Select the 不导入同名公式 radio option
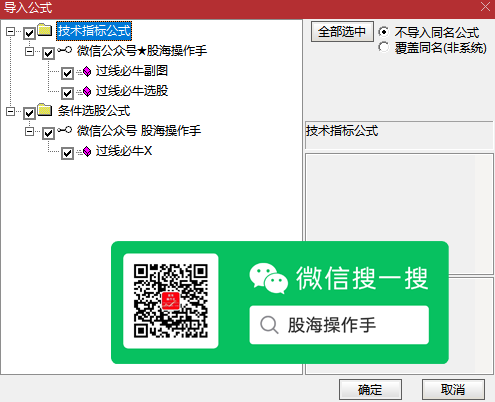The width and height of the screenshot is (495, 402). click(384, 32)
